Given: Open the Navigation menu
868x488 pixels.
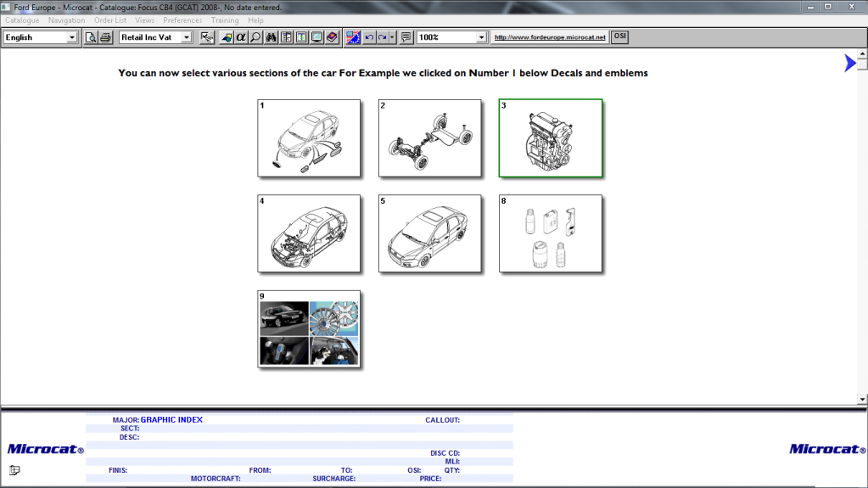Looking at the screenshot, I should (66, 20).
